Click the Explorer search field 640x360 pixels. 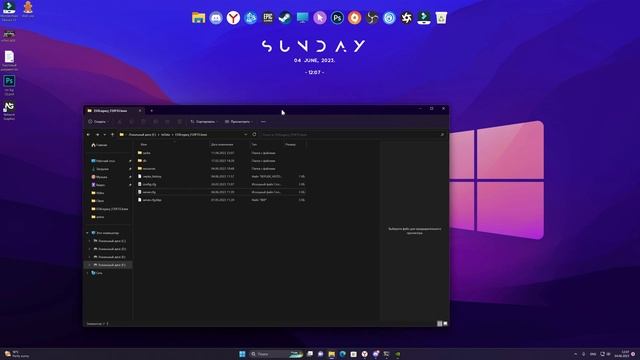(353, 134)
